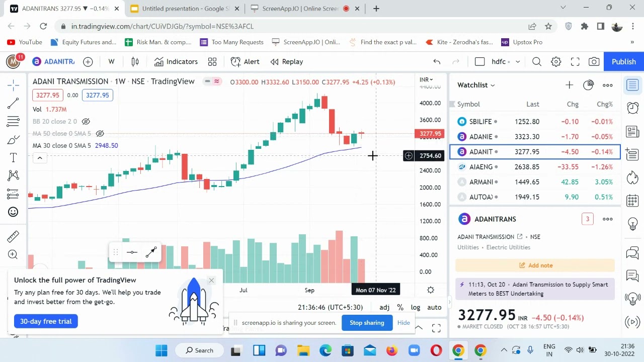Open the emoji icons tool
The height and width of the screenshot is (362, 644).
pyautogui.click(x=13, y=212)
